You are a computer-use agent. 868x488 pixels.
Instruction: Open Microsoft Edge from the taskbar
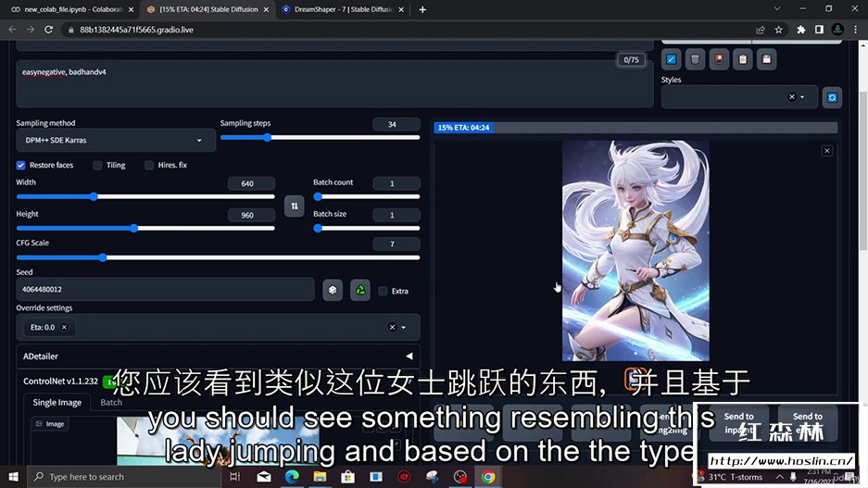292,476
